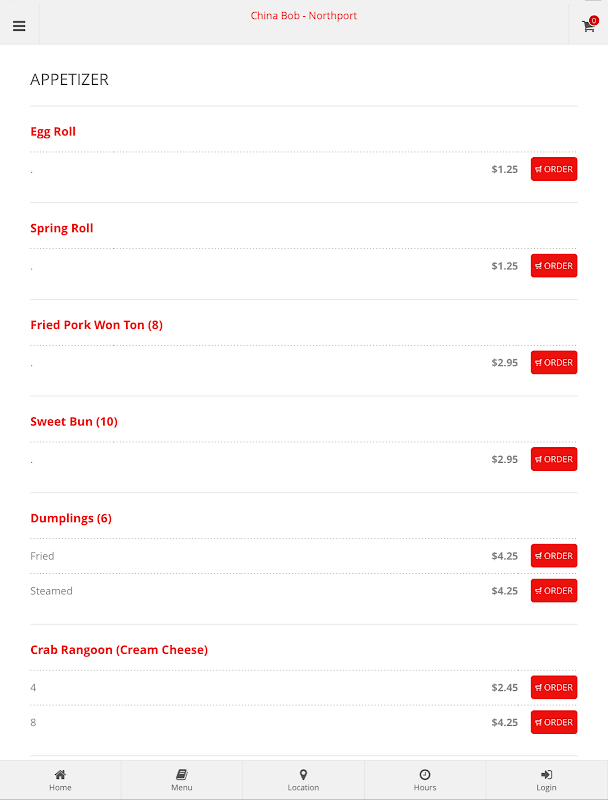Viewport: 608px width, 800px height.
Task: Order the Spring Roll
Action: tap(554, 266)
